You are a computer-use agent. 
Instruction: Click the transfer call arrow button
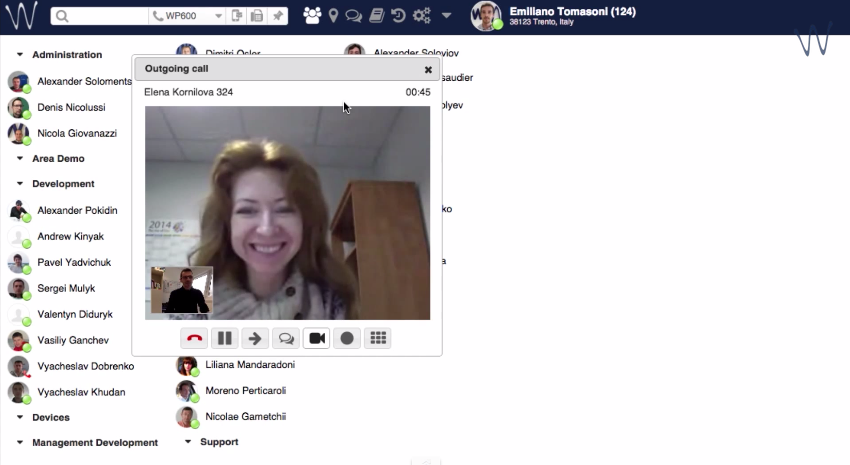tap(255, 339)
